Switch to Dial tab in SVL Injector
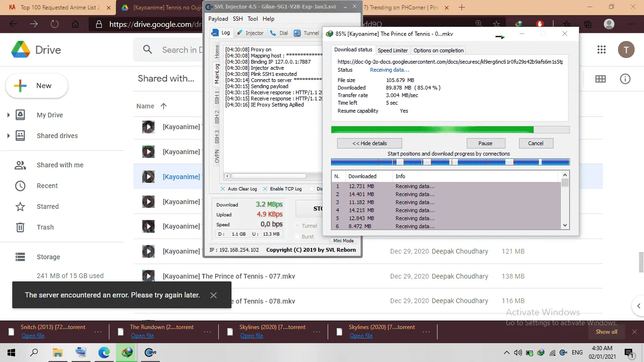This screenshot has height=362, width=644. click(x=279, y=33)
